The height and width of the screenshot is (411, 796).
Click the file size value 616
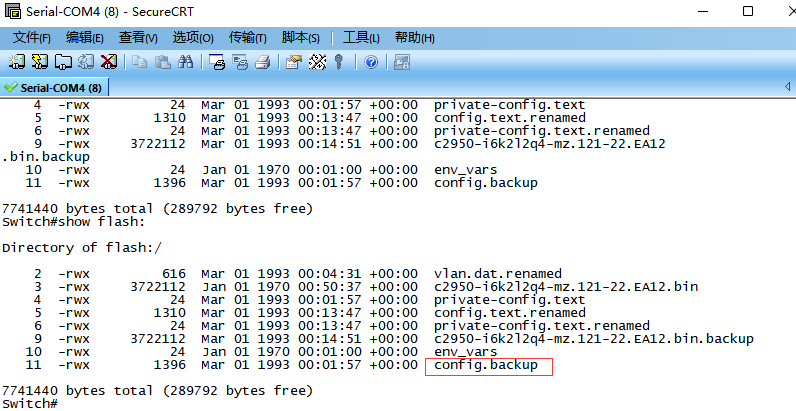pyautogui.click(x=174, y=274)
